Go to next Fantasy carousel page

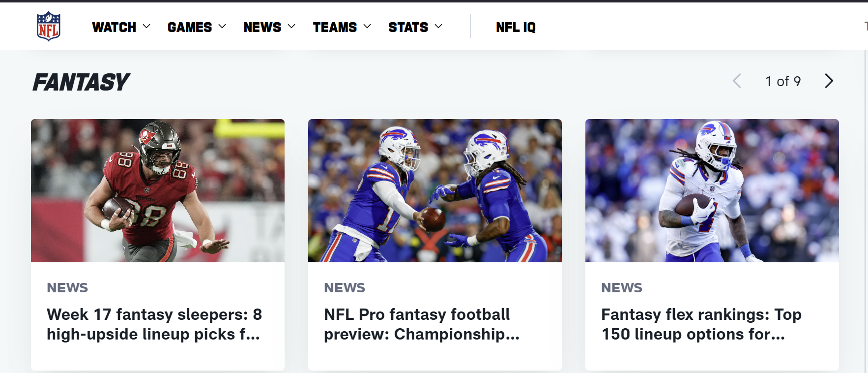[x=829, y=81]
